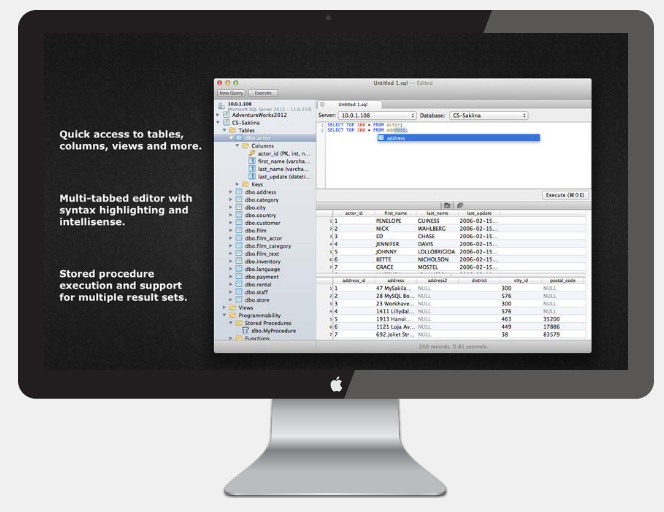Click the Keys folder icon
Image resolution: width=664 pixels, height=512 pixels.
click(x=246, y=184)
